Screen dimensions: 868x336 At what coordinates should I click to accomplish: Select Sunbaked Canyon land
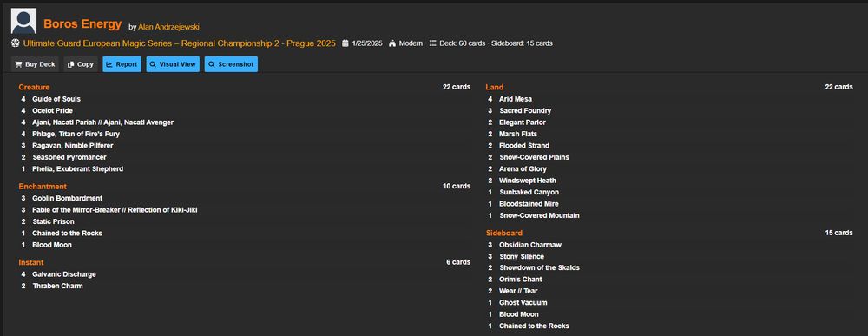[529, 192]
